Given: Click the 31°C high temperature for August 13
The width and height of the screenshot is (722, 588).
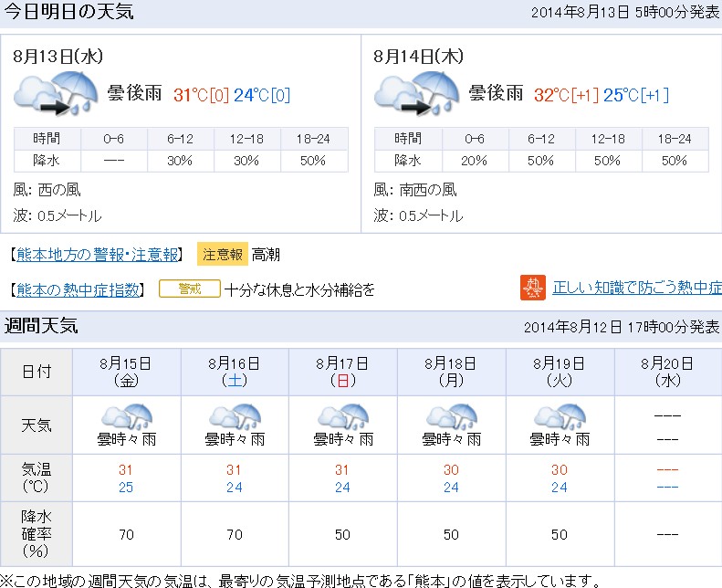Looking at the screenshot, I should [191, 95].
